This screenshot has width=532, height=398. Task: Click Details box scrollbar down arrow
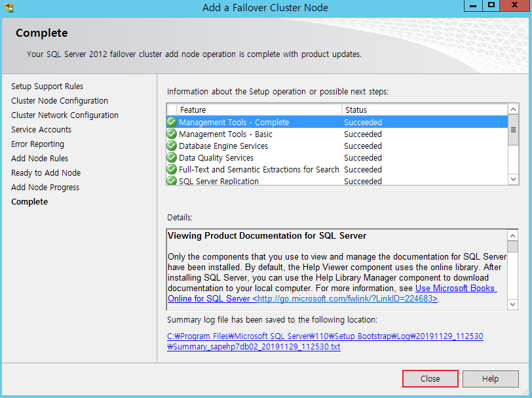coord(512,304)
